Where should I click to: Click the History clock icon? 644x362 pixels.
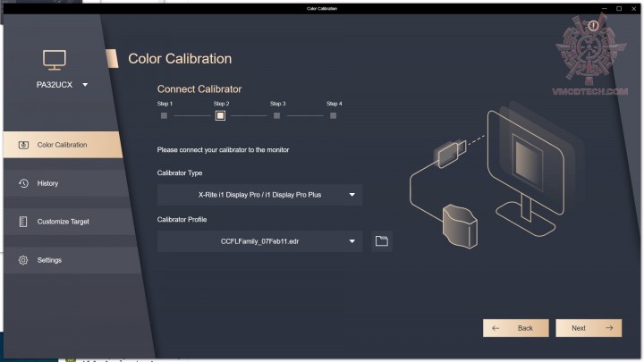tap(23, 183)
